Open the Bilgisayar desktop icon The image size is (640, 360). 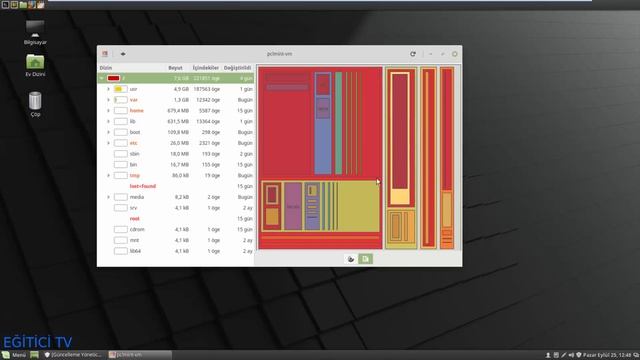point(35,32)
